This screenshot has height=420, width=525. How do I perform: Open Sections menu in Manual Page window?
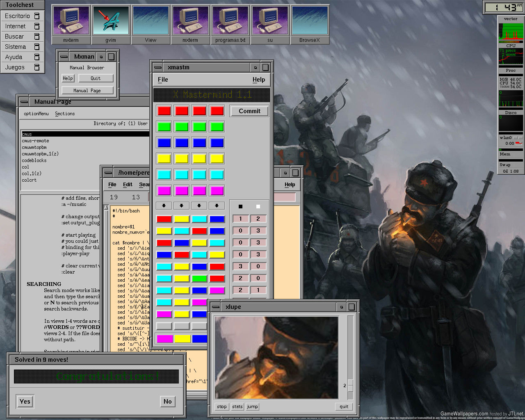point(65,114)
